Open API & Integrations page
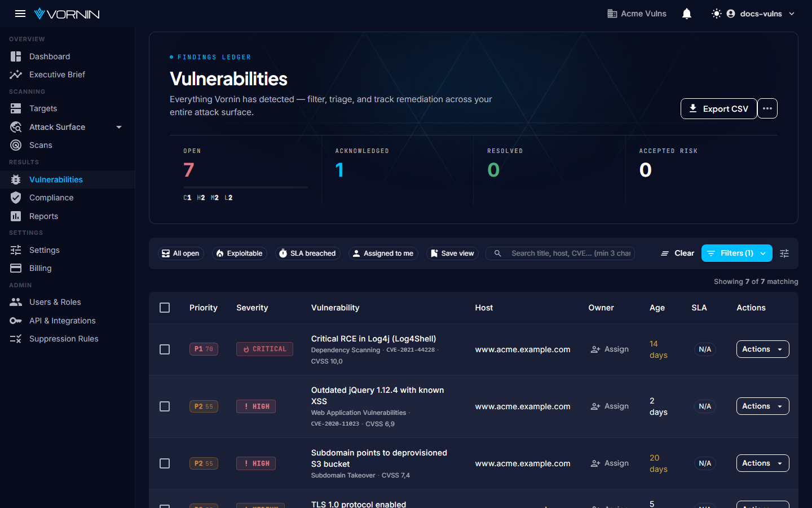Image resolution: width=812 pixels, height=508 pixels. point(68,321)
